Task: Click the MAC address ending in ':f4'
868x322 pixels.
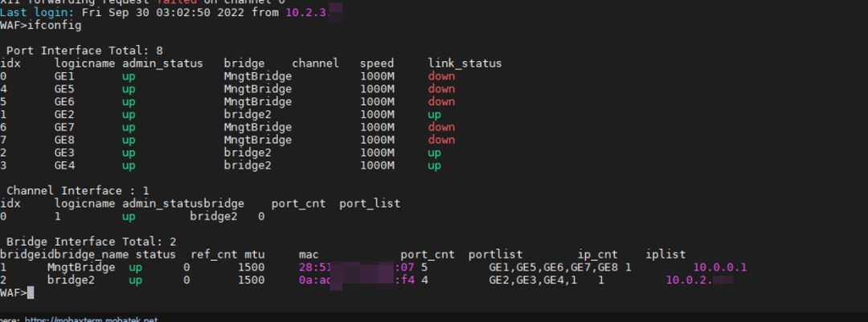Action: pyautogui.click(x=357, y=280)
